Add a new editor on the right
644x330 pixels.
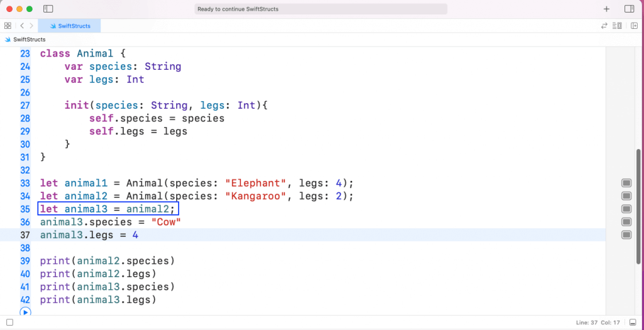pyautogui.click(x=634, y=26)
